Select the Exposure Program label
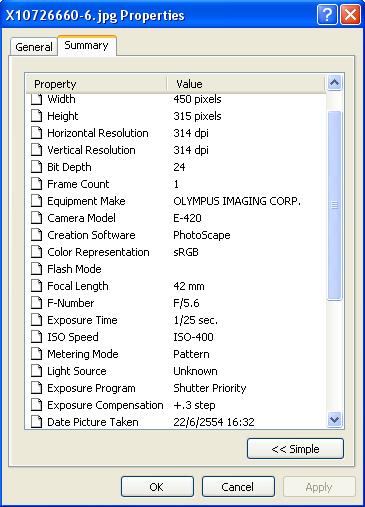This screenshot has width=365, height=507. [91, 388]
